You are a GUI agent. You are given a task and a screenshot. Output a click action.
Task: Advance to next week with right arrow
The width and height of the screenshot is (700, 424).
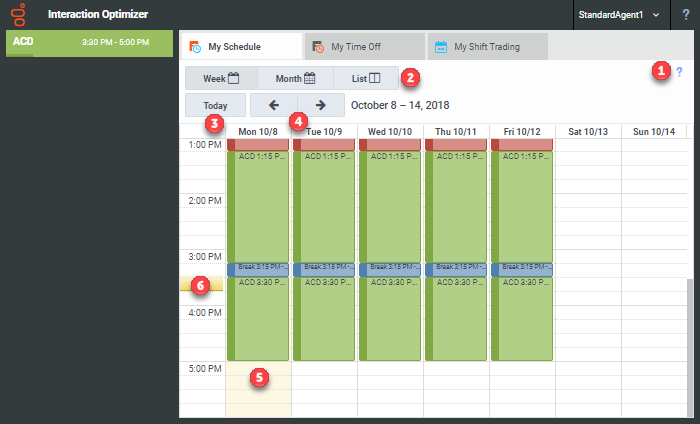pyautogui.click(x=320, y=105)
